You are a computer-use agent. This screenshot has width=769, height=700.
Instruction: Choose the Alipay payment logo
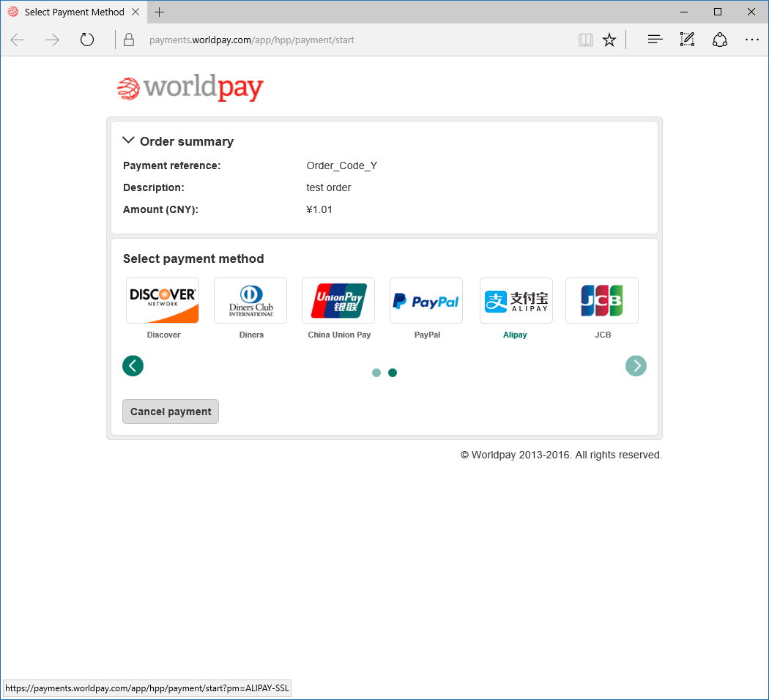coord(516,300)
